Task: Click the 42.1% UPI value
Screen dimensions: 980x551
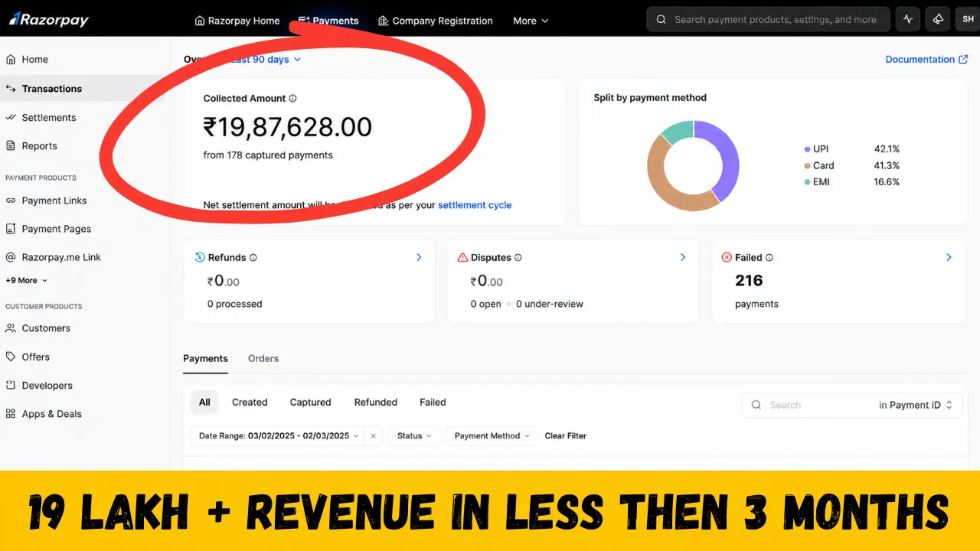Action: tap(887, 149)
